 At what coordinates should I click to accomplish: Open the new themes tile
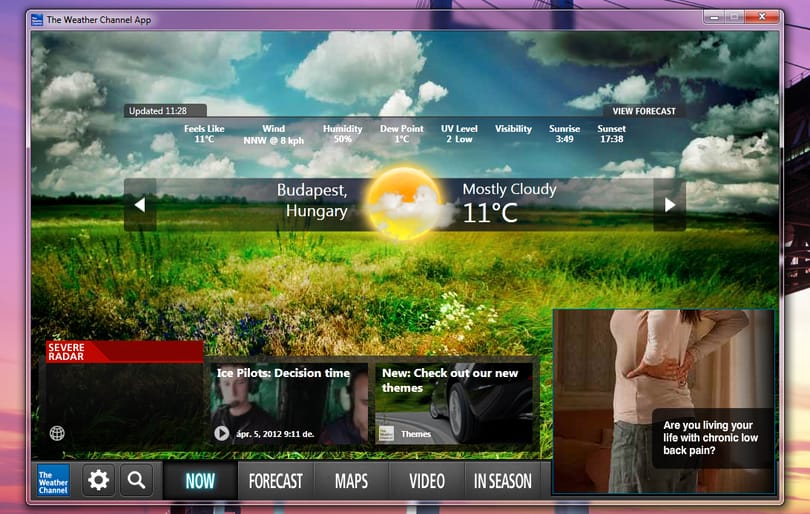point(454,403)
